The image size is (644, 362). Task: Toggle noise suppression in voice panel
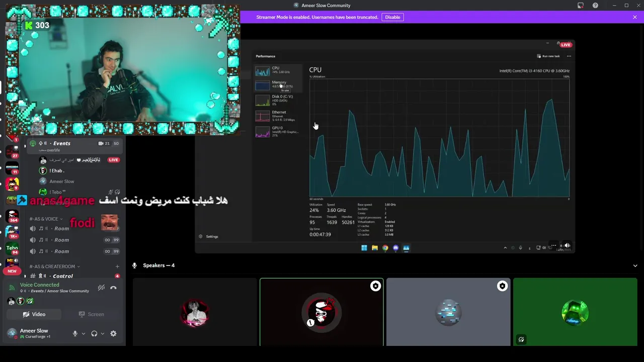click(x=101, y=288)
